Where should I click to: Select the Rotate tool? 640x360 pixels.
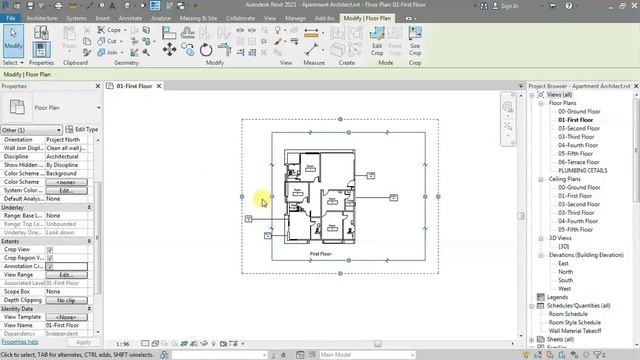coord(206,50)
